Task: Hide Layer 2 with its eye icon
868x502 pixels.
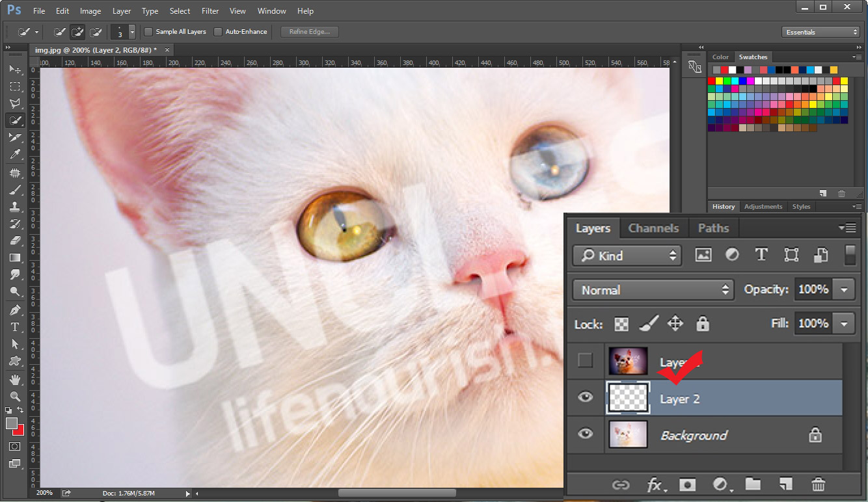Action: (586, 397)
